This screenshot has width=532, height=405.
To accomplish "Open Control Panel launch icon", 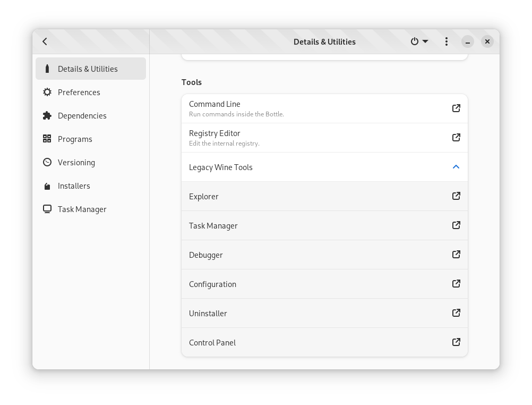I will coord(456,342).
